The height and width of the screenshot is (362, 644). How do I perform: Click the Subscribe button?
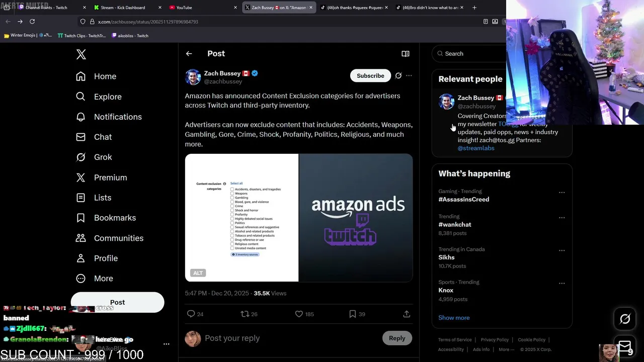(370, 75)
